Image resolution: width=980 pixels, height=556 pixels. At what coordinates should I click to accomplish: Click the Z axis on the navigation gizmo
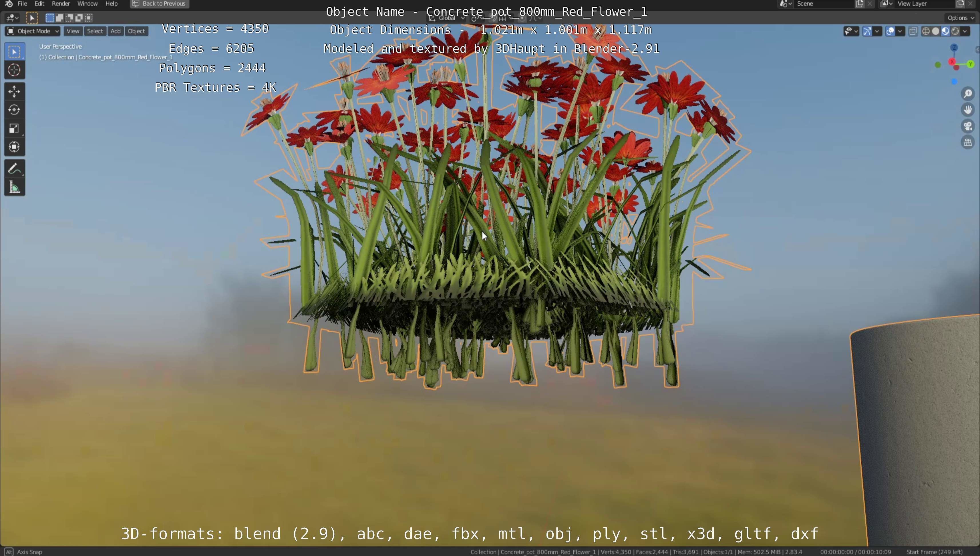[x=954, y=47]
